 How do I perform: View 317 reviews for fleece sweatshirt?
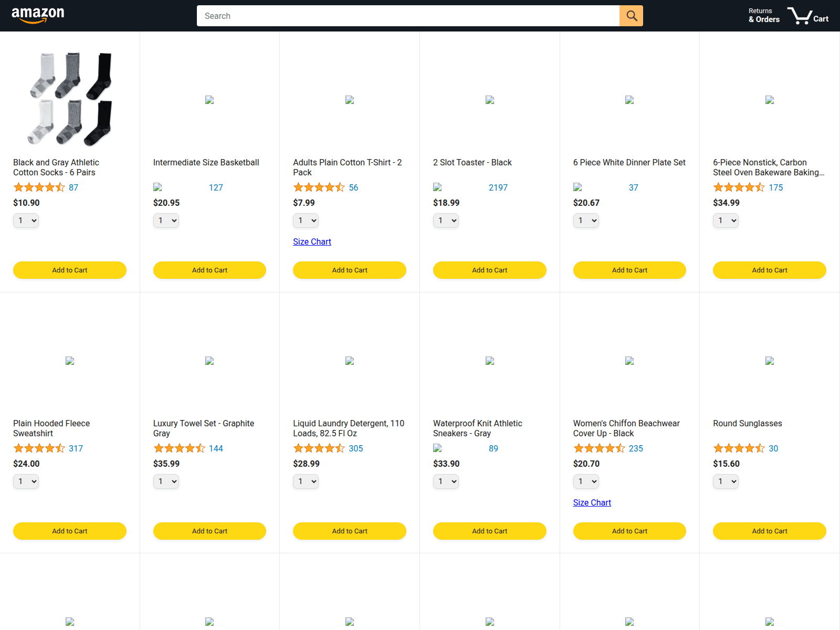(x=76, y=448)
